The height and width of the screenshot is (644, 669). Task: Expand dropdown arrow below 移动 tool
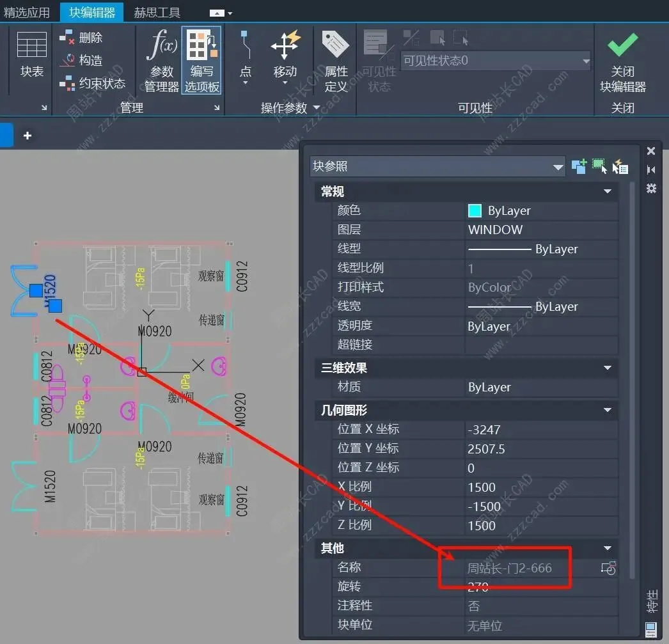(285, 82)
